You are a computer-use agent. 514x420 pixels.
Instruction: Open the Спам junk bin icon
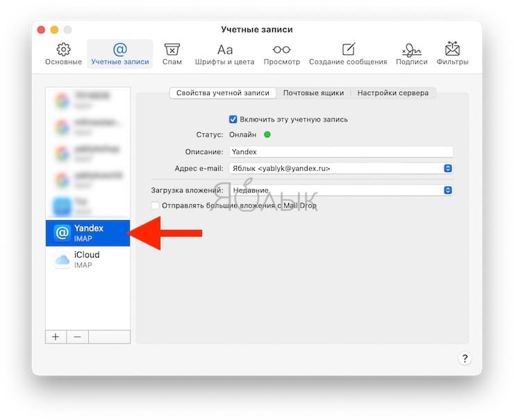[172, 49]
